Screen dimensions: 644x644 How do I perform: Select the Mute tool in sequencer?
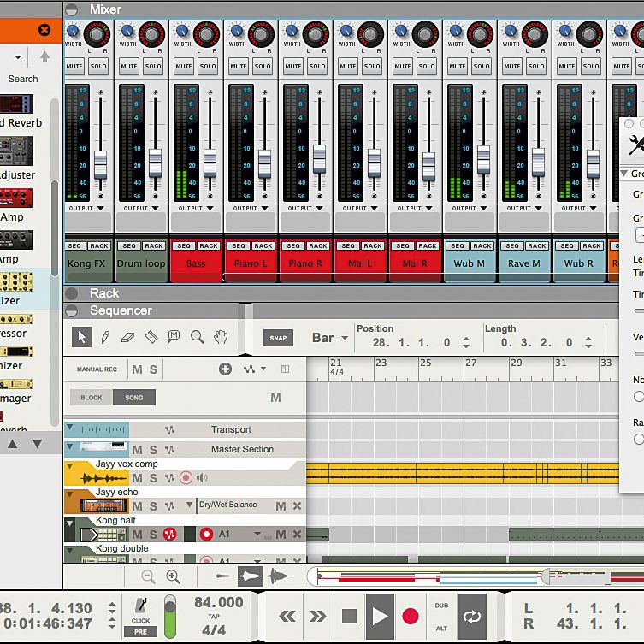tap(174, 336)
